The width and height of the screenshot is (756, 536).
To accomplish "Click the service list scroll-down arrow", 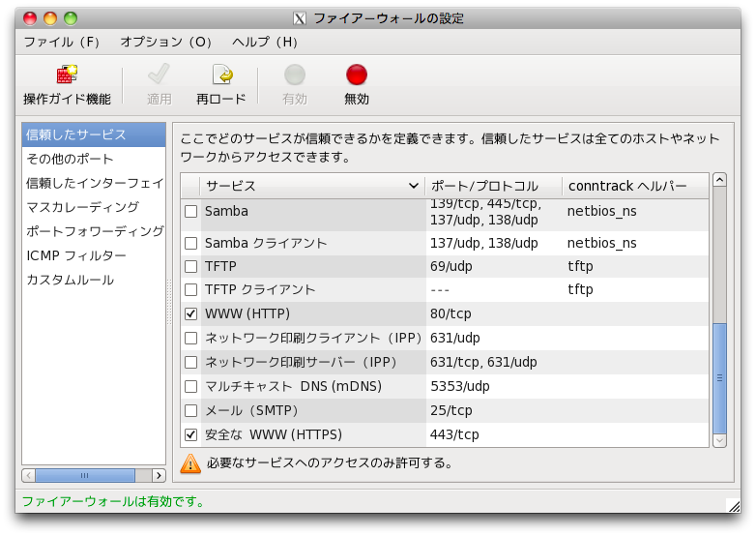I will pos(719,440).
